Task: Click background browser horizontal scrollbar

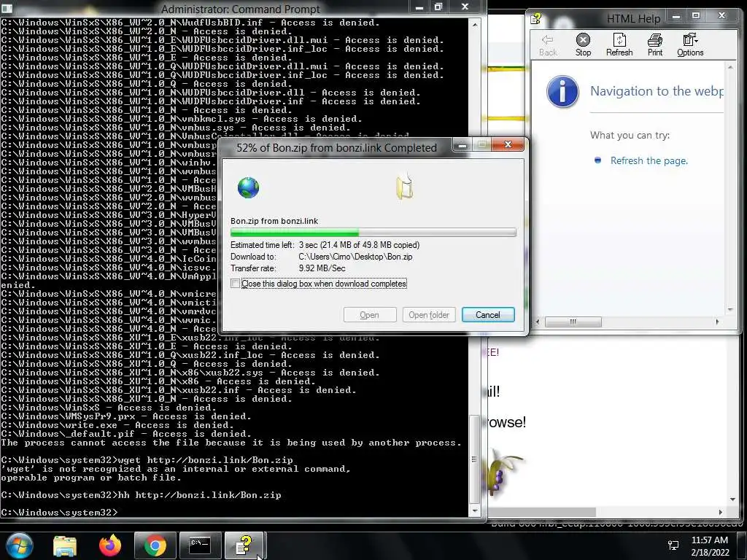Action: [542, 512]
